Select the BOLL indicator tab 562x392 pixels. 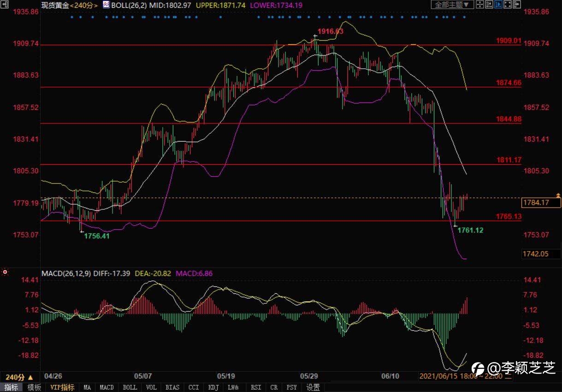tap(130, 388)
